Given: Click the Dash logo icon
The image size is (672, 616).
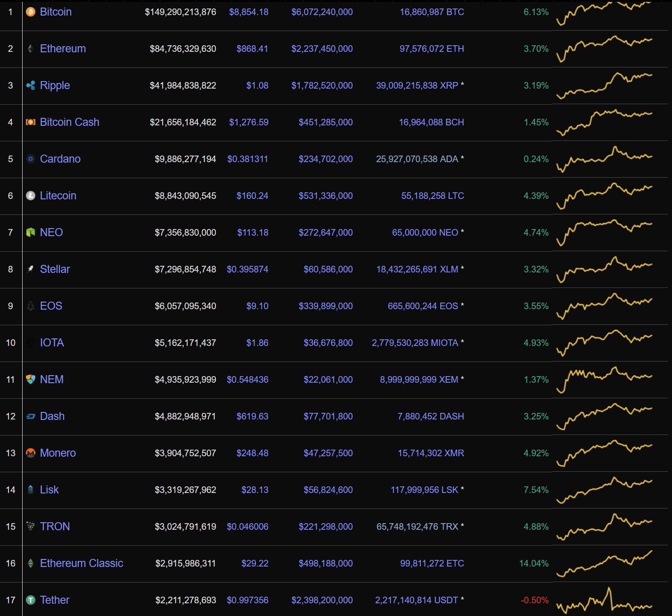Looking at the screenshot, I should click(x=31, y=416).
